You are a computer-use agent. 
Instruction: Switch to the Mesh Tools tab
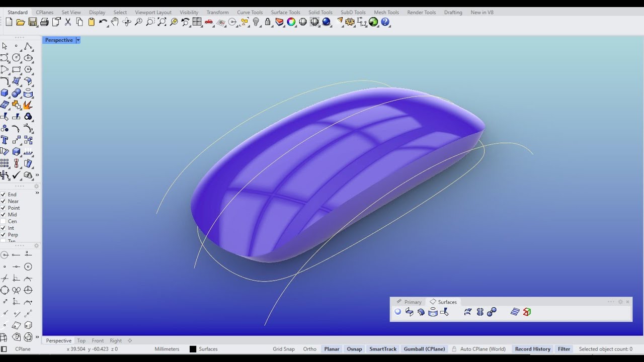point(386,12)
